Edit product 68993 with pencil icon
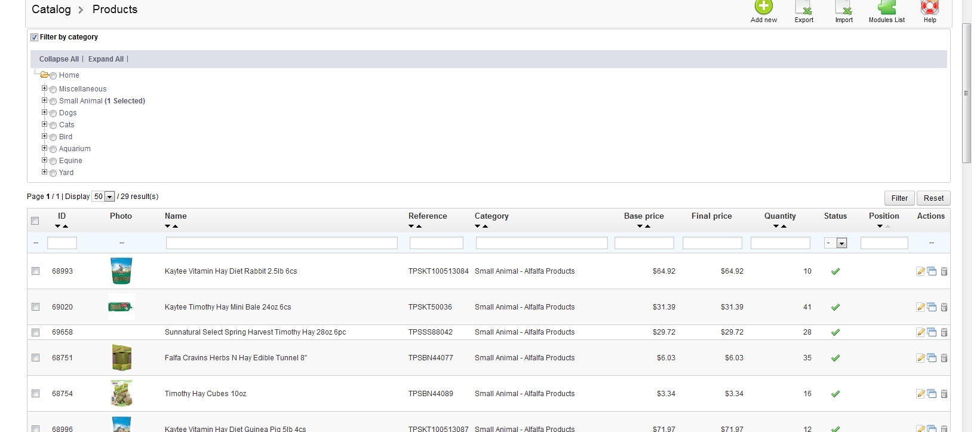Screen dimensions: 980x432 point(921,271)
